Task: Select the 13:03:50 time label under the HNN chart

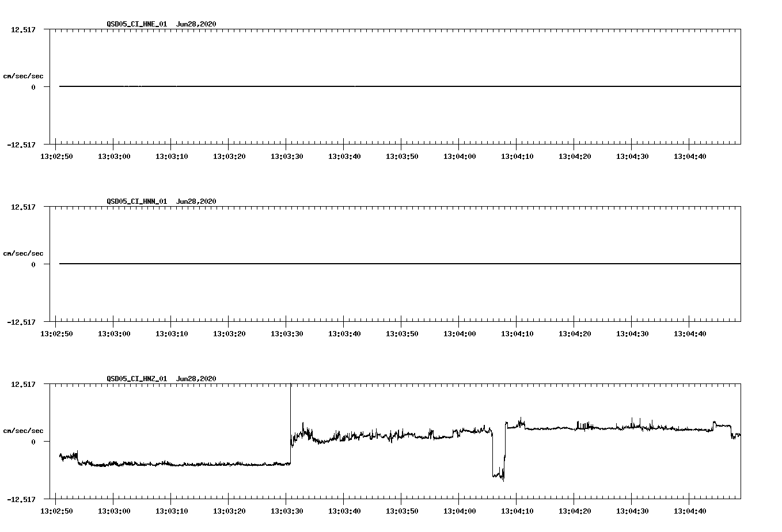Action: click(402, 334)
